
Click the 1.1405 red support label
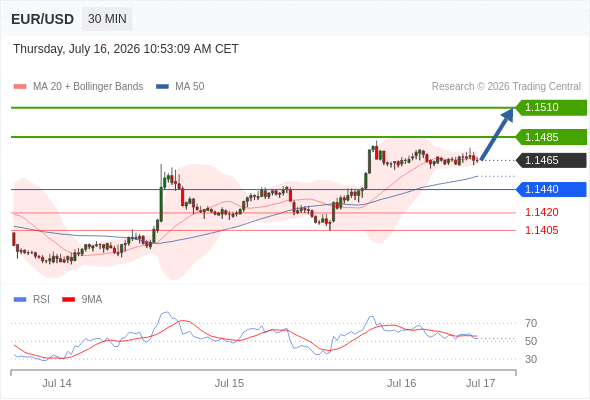click(x=541, y=230)
